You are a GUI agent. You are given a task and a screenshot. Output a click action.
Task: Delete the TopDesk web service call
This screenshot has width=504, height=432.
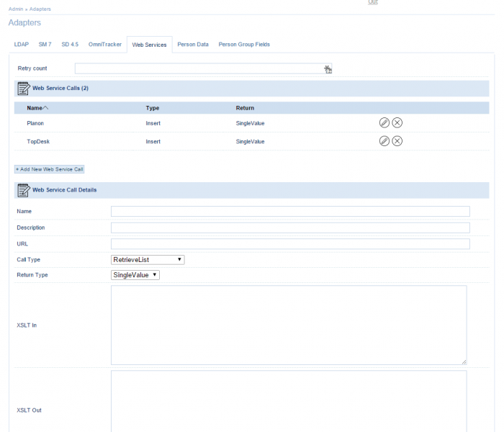tap(397, 141)
